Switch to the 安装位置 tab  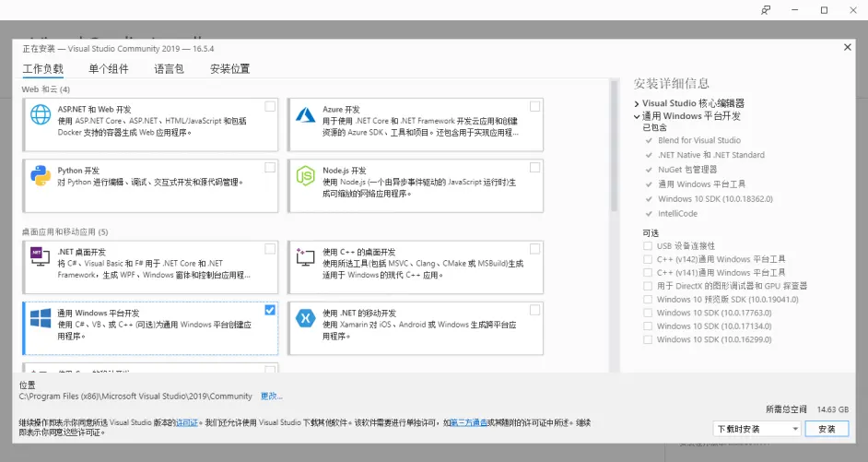pyautogui.click(x=229, y=68)
